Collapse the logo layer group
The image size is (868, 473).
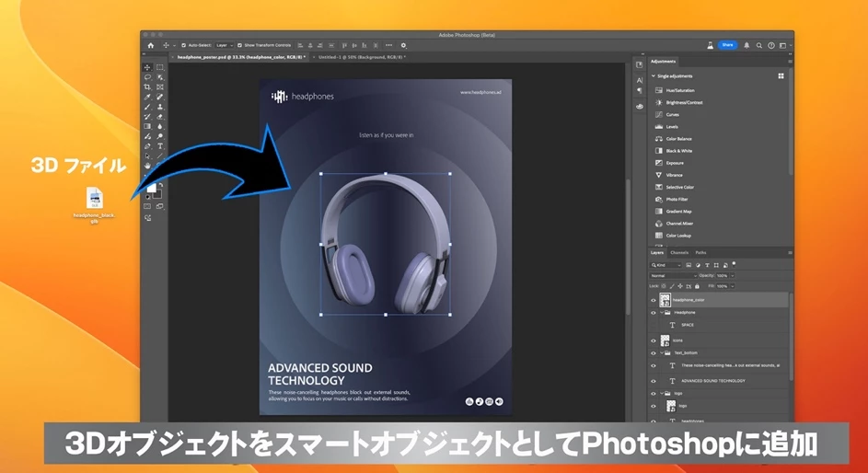click(662, 393)
